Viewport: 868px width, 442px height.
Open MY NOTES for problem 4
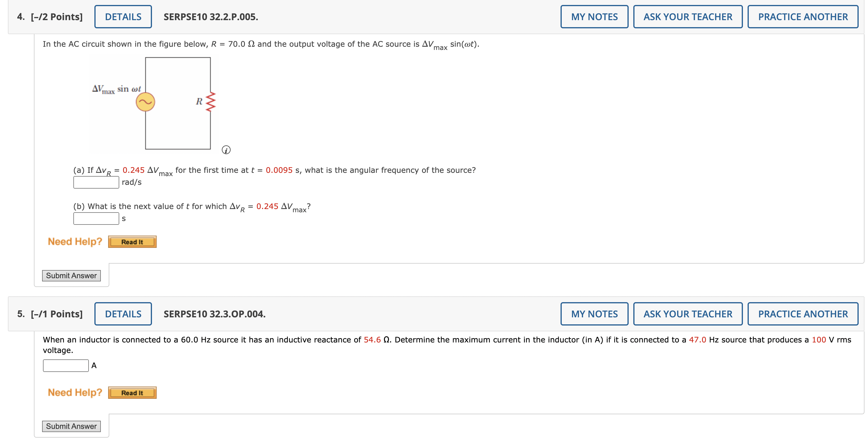point(594,16)
